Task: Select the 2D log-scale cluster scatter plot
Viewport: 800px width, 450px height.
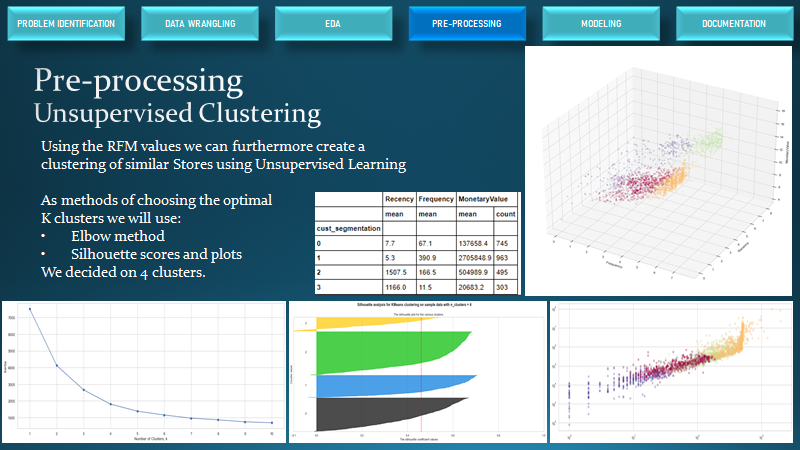Action: [671, 371]
